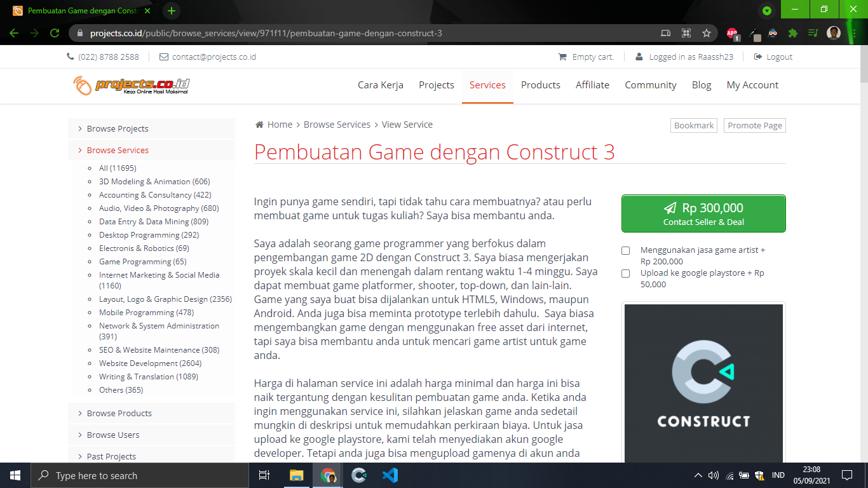This screenshot has height=488, width=868.
Task: Click the browser address bar URL
Action: (x=266, y=33)
